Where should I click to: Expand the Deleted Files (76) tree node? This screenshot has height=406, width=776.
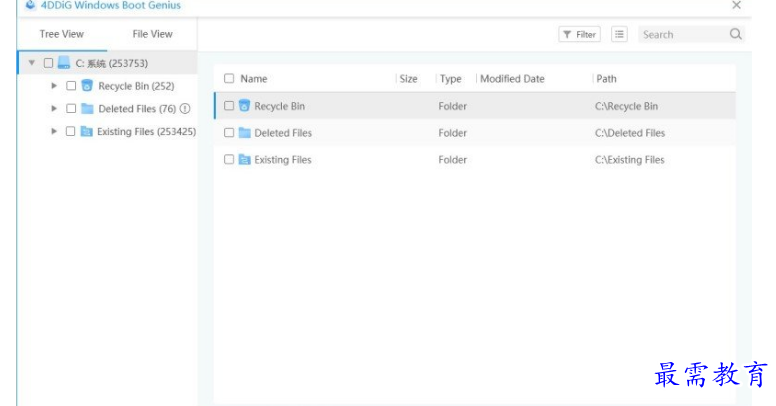(x=54, y=108)
